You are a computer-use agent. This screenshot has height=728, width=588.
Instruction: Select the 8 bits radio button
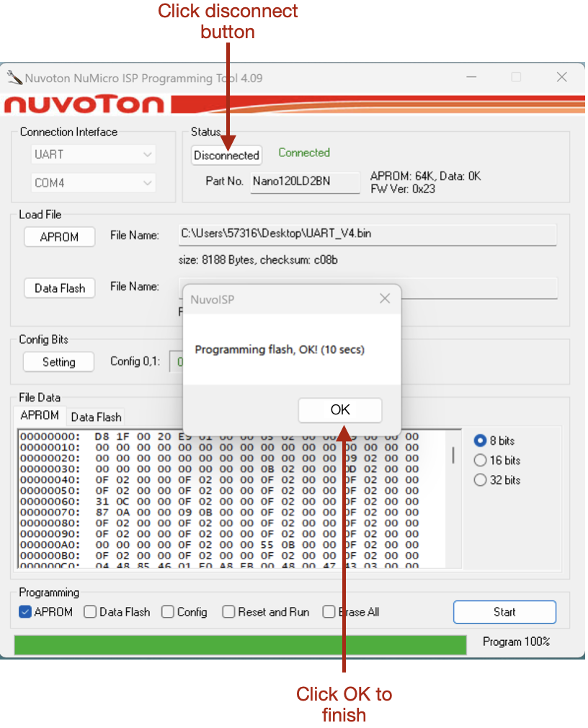click(480, 440)
